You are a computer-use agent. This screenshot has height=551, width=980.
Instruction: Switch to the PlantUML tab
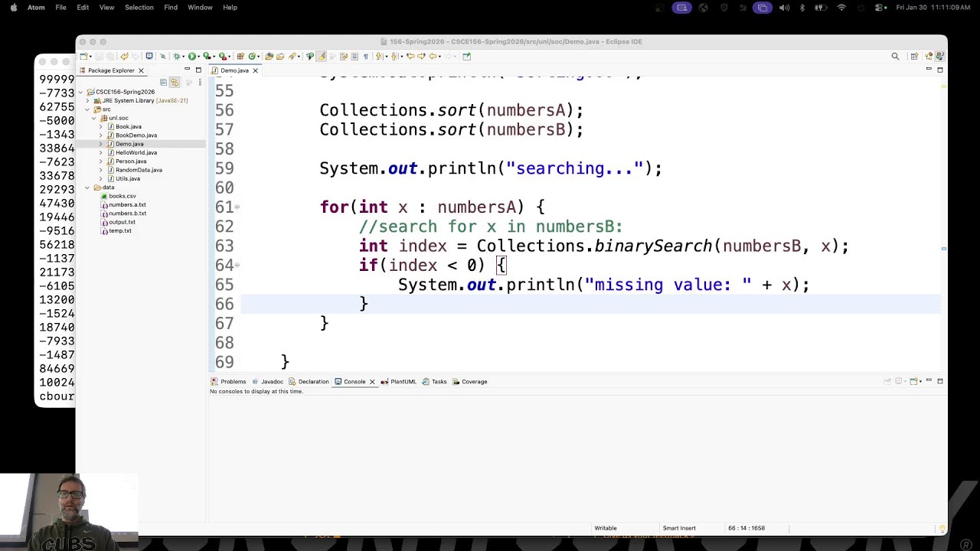pos(398,381)
